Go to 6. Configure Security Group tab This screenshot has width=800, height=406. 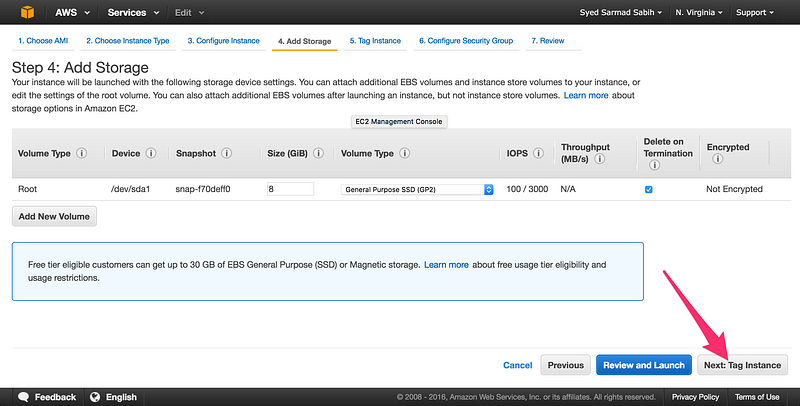[466, 41]
